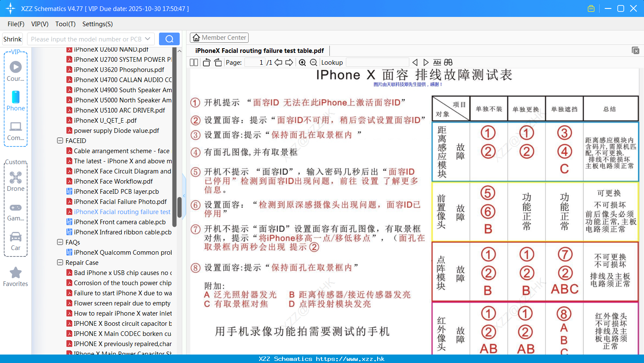Open iPhoneX Qualcomm Common problem file
This screenshot has height=363, width=644.
coord(119,252)
